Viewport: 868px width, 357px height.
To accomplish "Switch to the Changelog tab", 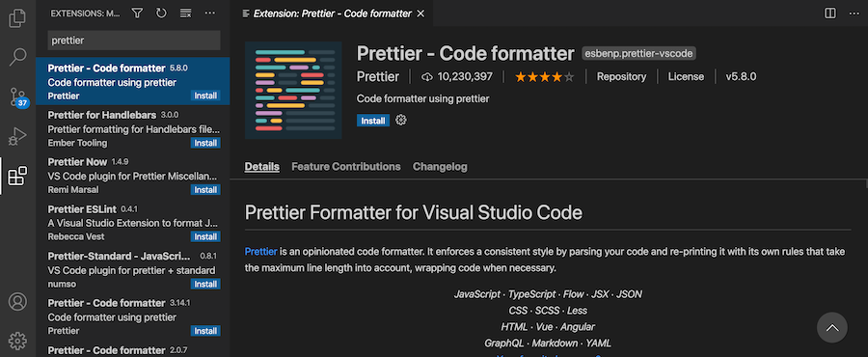I will click(x=440, y=167).
